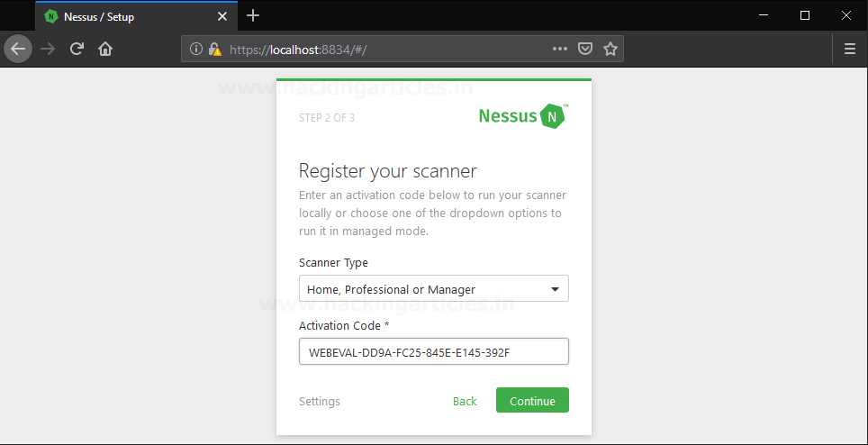Show site information icon in address bar
Screen dimensions: 868x445
coord(196,49)
